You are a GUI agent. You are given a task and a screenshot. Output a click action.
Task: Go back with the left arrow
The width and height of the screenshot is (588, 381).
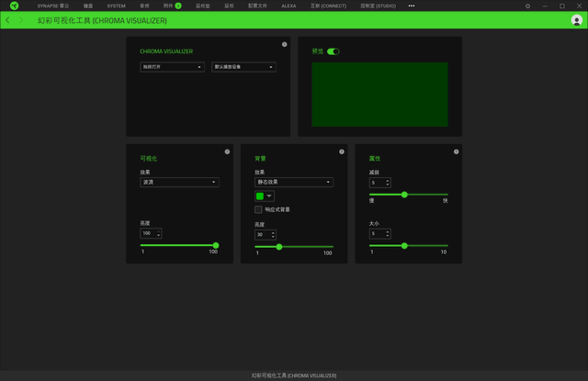7,20
